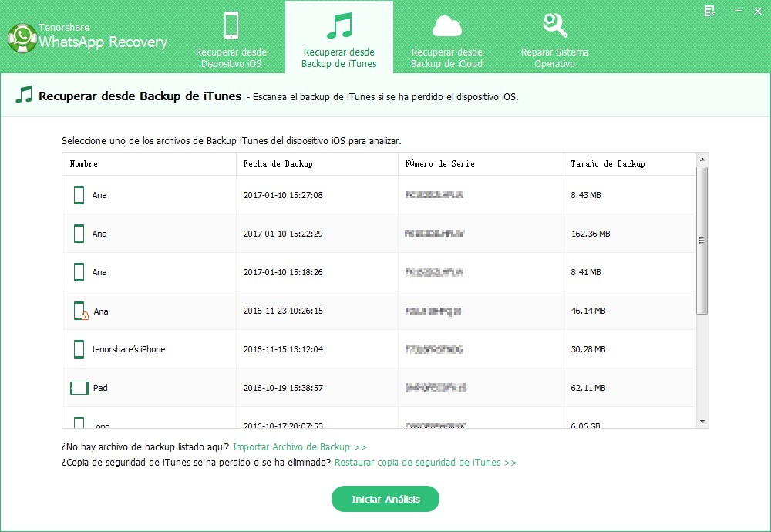Click date 2016-10-19 15:38:57
The width and height of the screenshot is (771, 532).
[283, 388]
